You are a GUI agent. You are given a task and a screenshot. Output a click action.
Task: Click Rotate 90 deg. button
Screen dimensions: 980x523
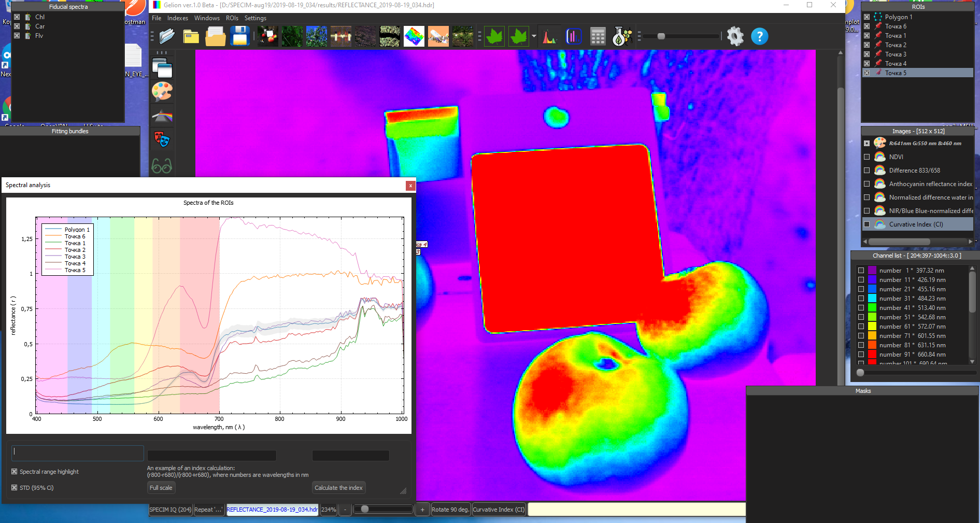pos(450,510)
